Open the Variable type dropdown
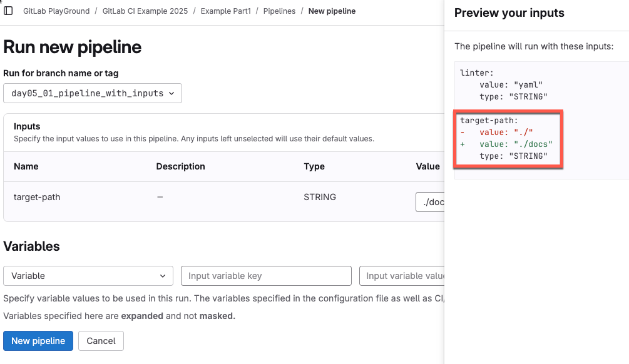The image size is (629, 364). (88, 276)
